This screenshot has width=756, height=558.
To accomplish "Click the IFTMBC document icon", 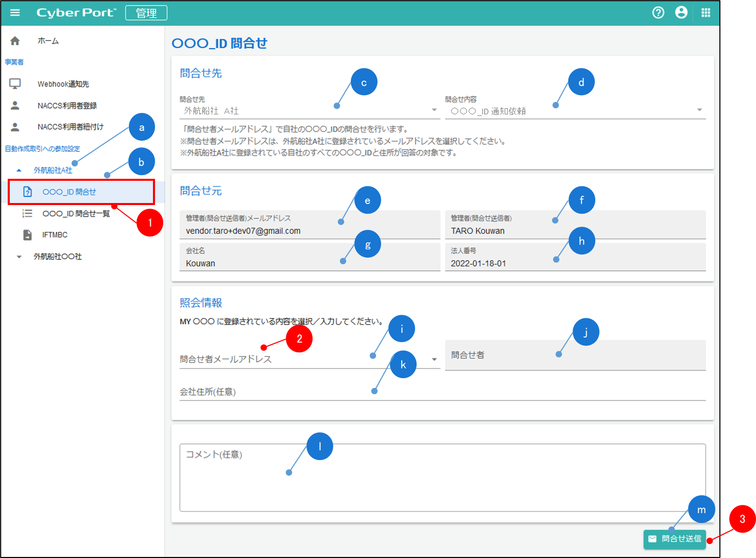I will point(27,235).
